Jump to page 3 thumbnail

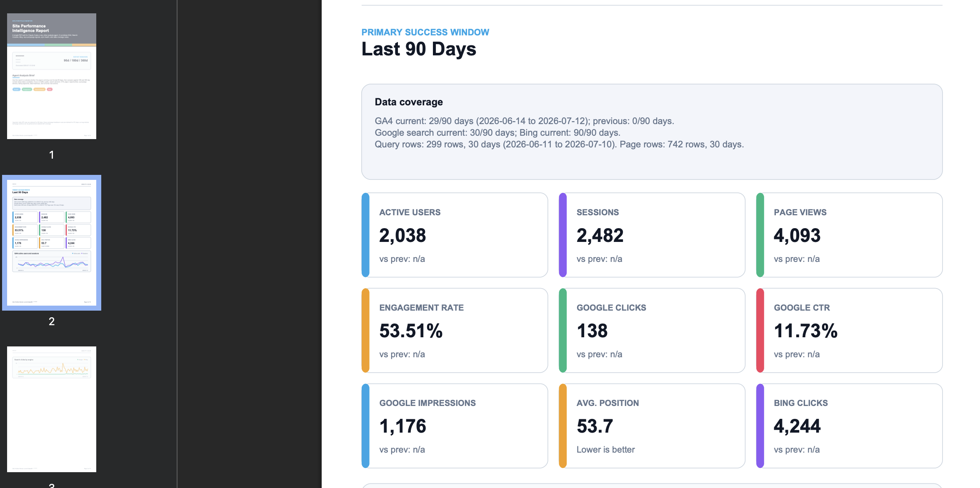tap(52, 409)
